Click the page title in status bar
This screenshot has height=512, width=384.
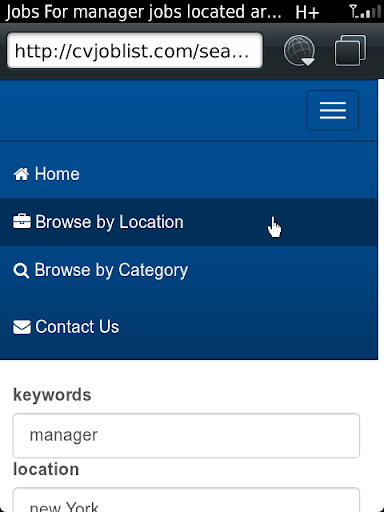143,12
